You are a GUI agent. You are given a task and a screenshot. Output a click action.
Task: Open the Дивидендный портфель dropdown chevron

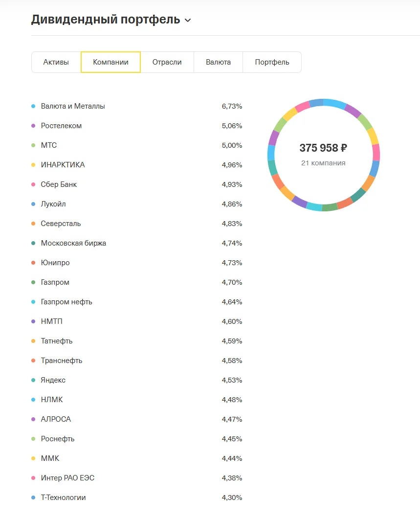coord(188,20)
